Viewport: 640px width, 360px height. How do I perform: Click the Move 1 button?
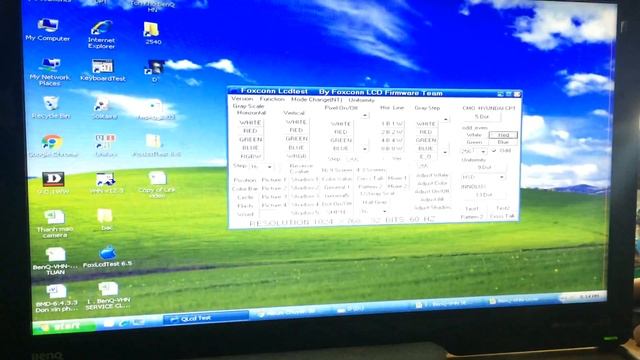[397, 178]
